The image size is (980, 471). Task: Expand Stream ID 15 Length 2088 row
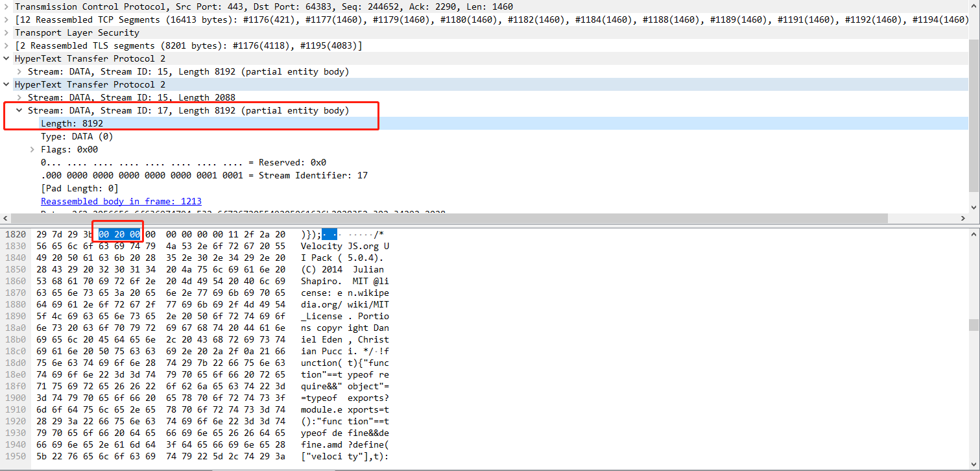pyautogui.click(x=20, y=97)
